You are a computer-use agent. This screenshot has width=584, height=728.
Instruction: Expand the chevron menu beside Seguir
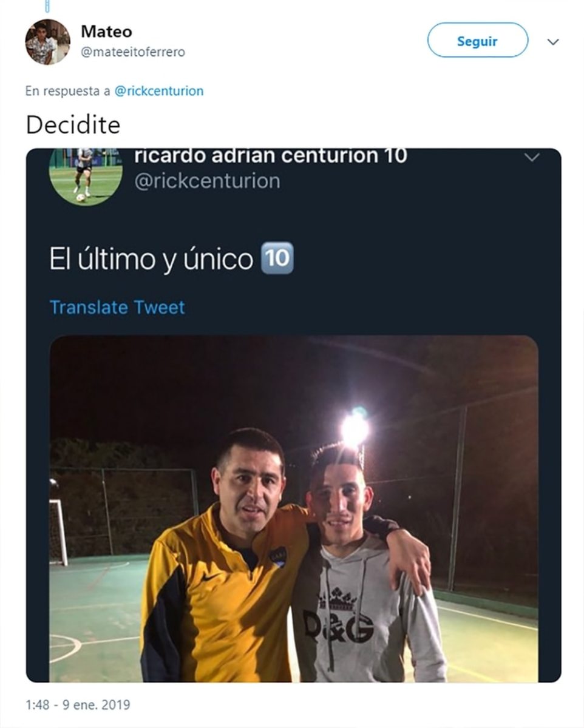(x=552, y=42)
